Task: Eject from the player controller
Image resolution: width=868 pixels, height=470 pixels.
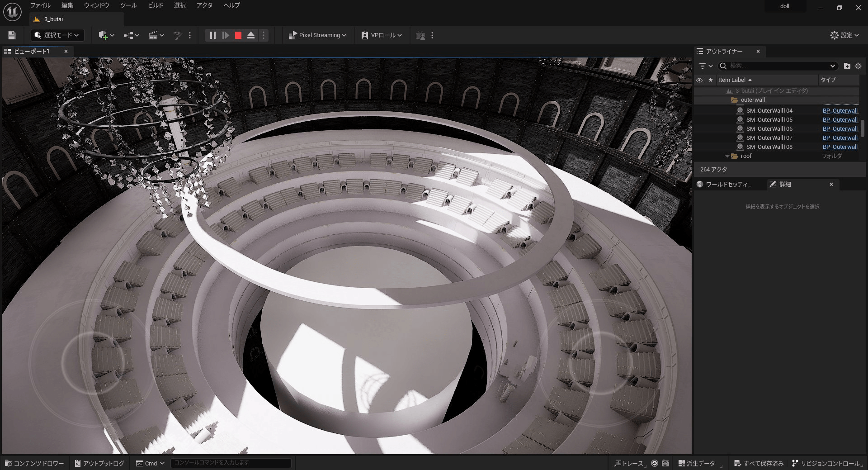Action: click(251, 35)
